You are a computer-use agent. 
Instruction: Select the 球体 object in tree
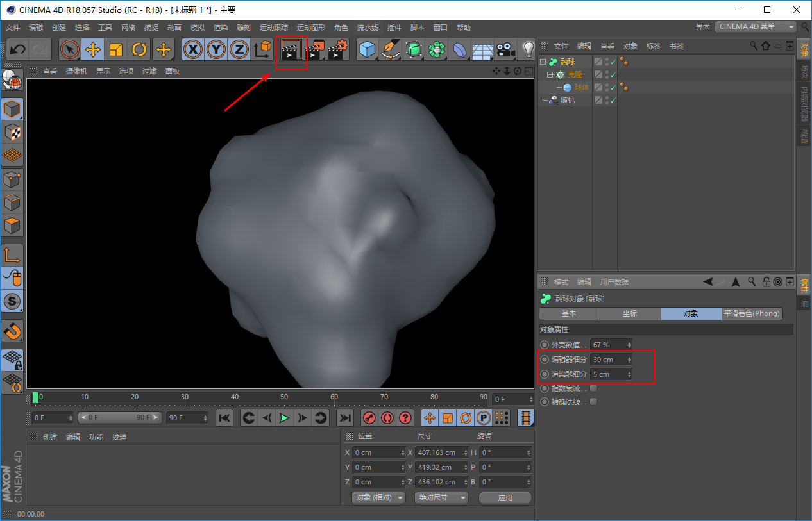point(582,88)
